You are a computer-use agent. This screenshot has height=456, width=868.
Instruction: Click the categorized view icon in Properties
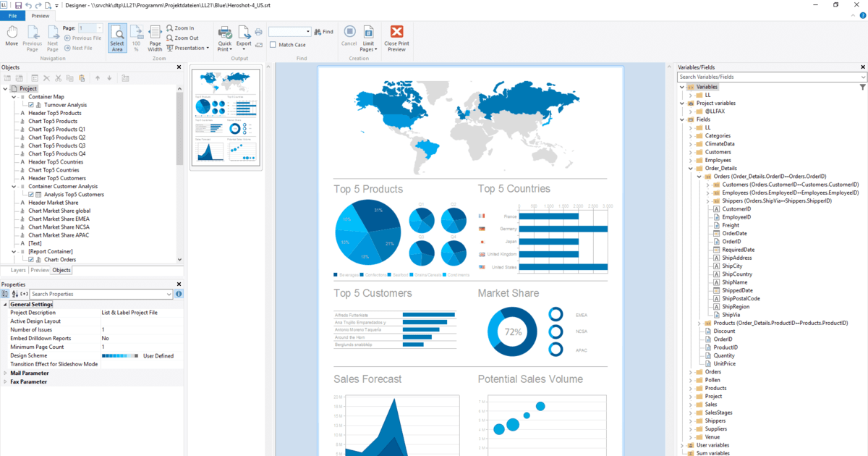click(6, 294)
